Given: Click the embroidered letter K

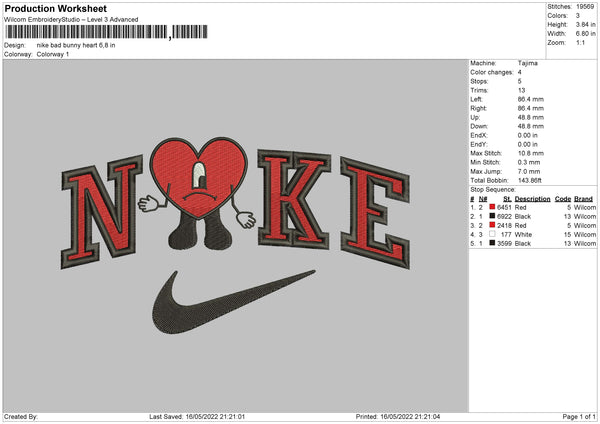Looking at the screenshot, I should pos(294,200).
